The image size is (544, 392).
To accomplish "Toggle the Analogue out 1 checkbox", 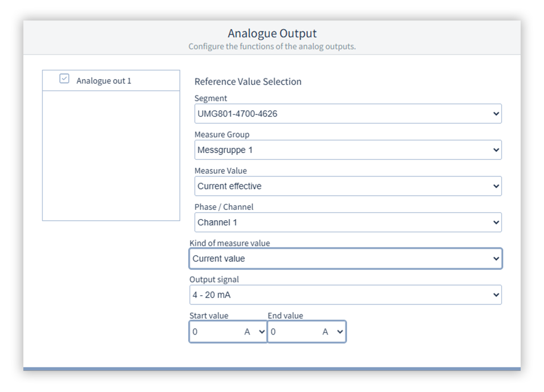I will click(x=64, y=80).
